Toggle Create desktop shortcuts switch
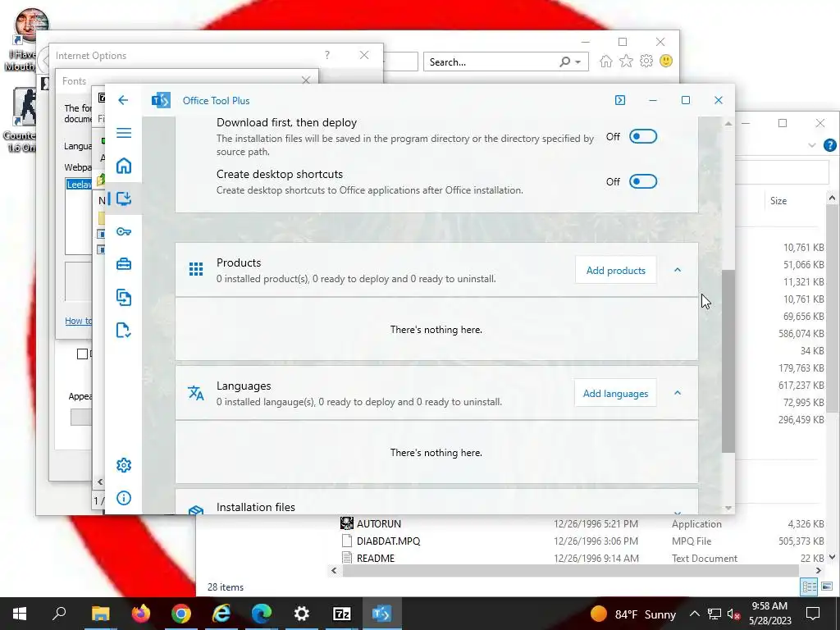 tap(643, 181)
